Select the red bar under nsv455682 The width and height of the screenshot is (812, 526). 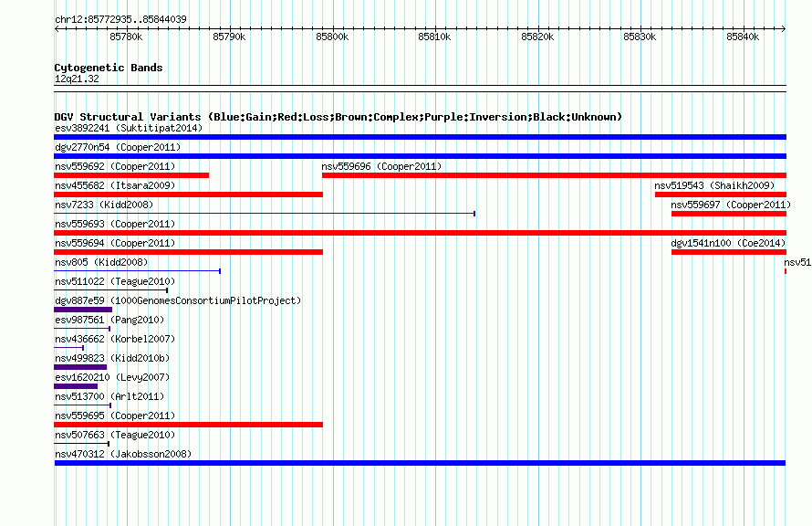coord(189,195)
